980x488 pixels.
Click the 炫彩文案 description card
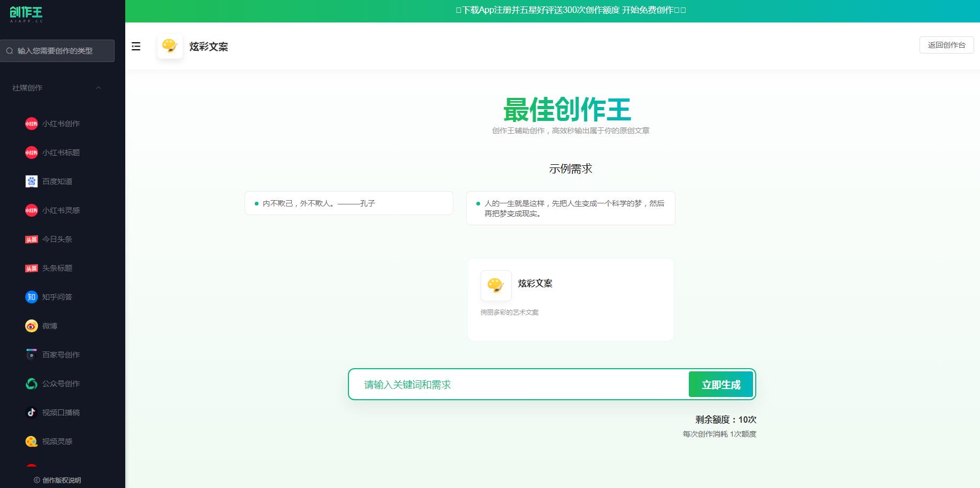point(571,300)
